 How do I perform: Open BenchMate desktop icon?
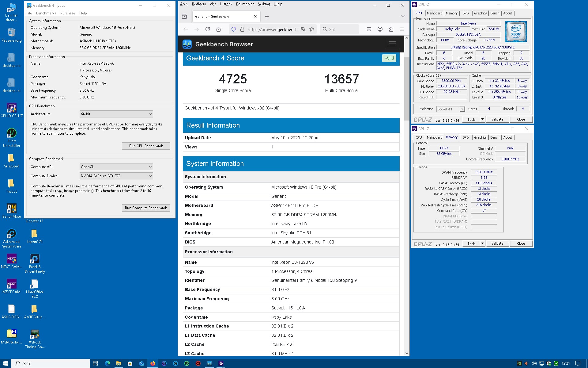coord(12,211)
